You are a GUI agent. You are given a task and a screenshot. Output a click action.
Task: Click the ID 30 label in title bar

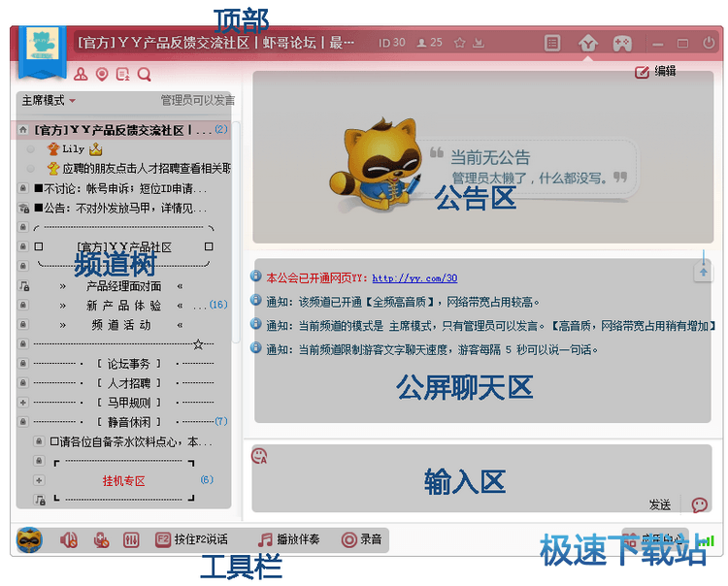(391, 43)
